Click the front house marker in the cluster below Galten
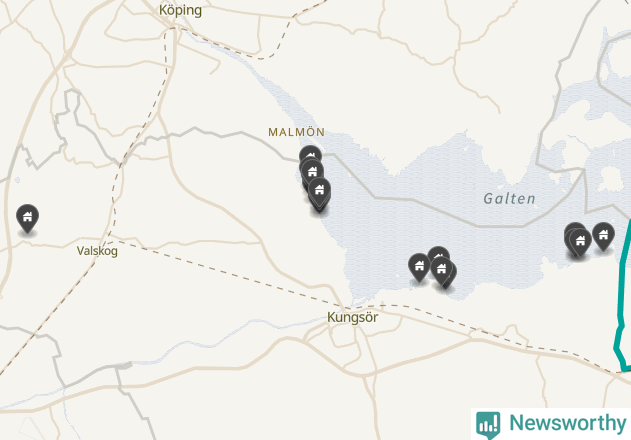 [x=580, y=242]
